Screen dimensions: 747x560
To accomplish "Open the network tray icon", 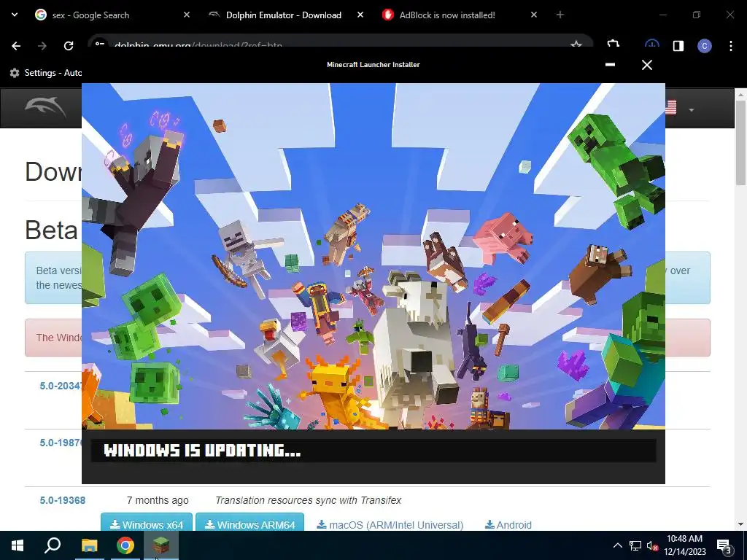I will click(x=635, y=545).
